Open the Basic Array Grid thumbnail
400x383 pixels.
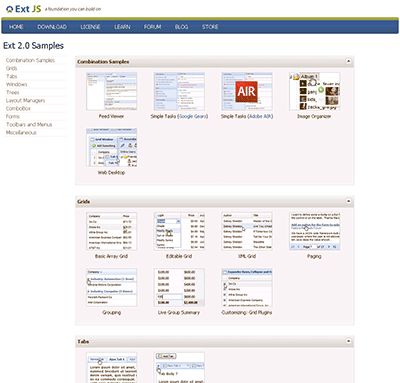click(x=111, y=231)
